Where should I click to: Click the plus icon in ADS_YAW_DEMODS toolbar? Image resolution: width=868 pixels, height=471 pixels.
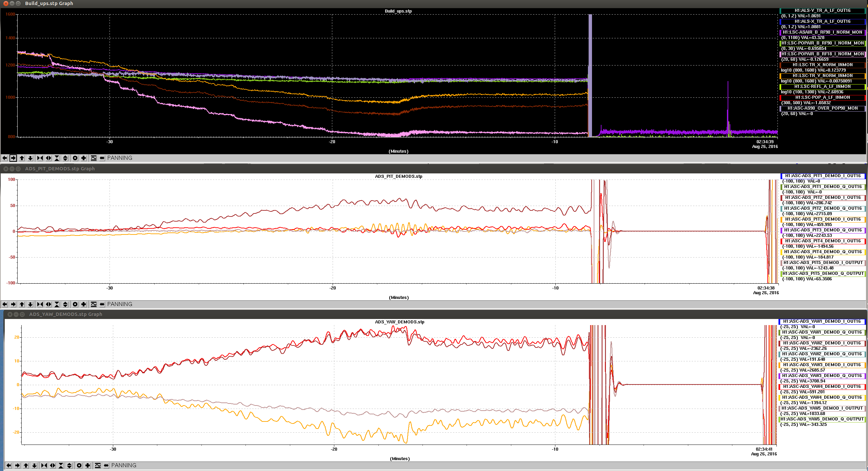(x=88, y=466)
